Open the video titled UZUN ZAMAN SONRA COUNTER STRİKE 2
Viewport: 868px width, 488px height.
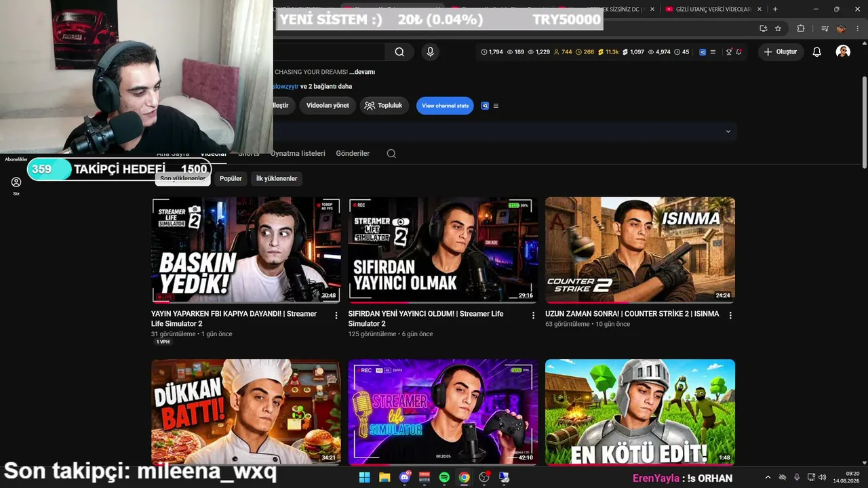coord(632,314)
